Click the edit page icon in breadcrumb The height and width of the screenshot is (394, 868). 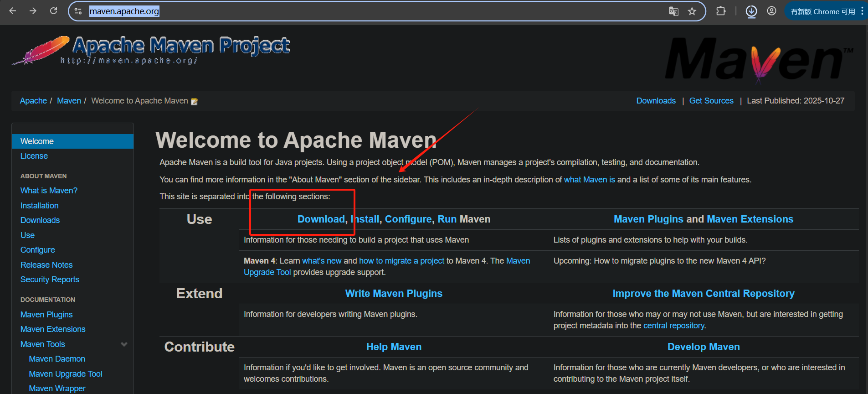tap(194, 101)
